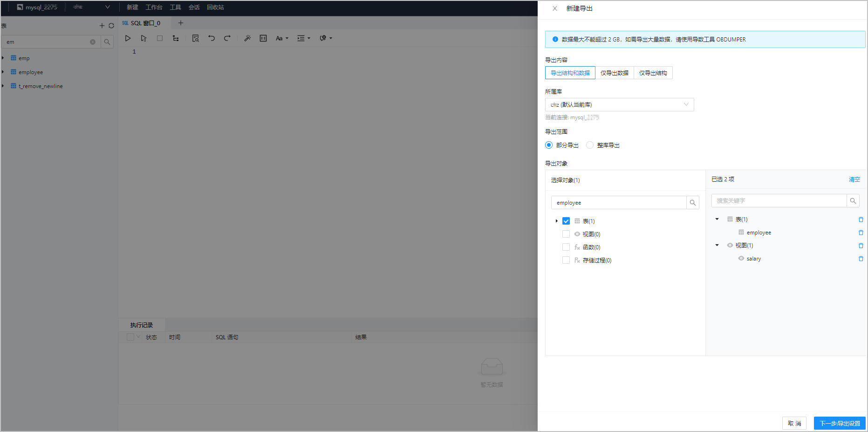868x432 pixels.
Task: Expand the employee table in the sidebar
Action: (x=3, y=72)
